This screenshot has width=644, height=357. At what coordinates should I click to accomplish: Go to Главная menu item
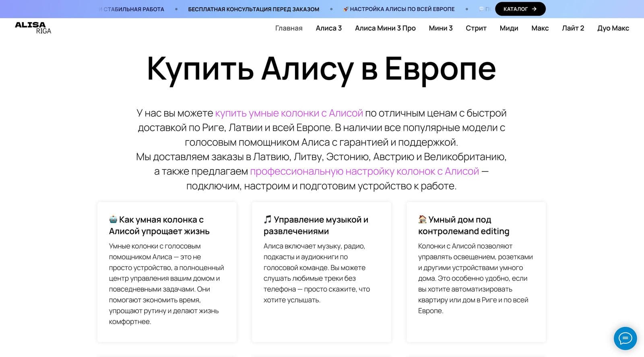[289, 28]
